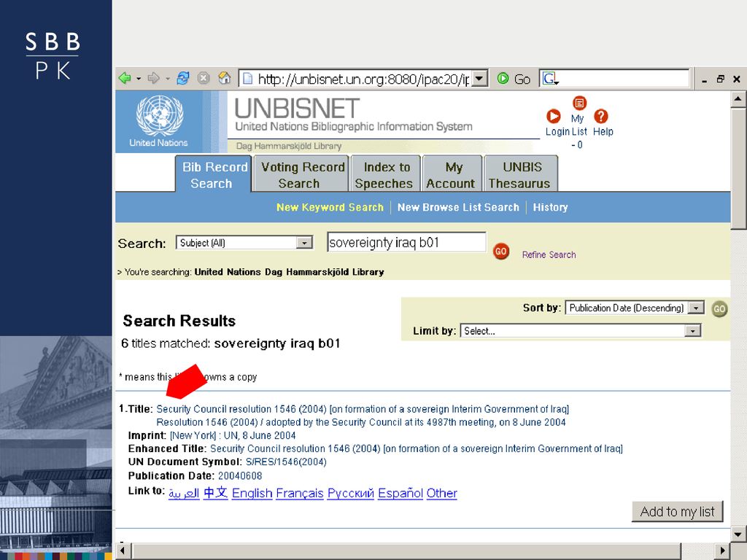Image resolution: width=747 pixels, height=560 pixels.
Task: Click the horizontal scrollbar left arrow
Action: (x=123, y=551)
